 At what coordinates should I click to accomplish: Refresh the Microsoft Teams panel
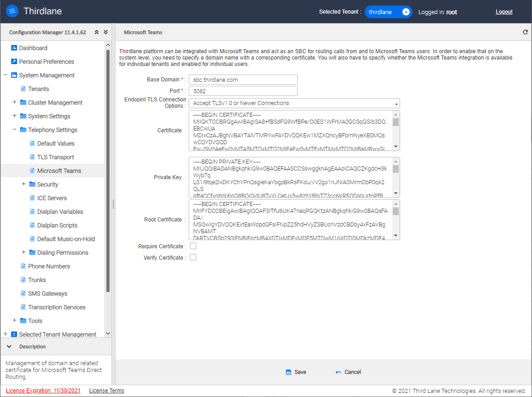[525, 32]
